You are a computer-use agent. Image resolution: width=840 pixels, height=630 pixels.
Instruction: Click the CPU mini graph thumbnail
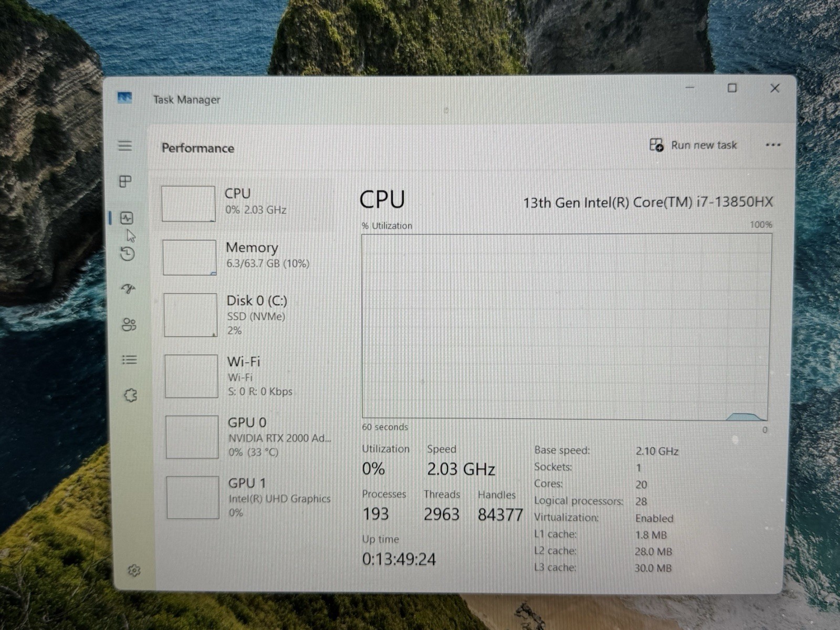[x=188, y=204]
